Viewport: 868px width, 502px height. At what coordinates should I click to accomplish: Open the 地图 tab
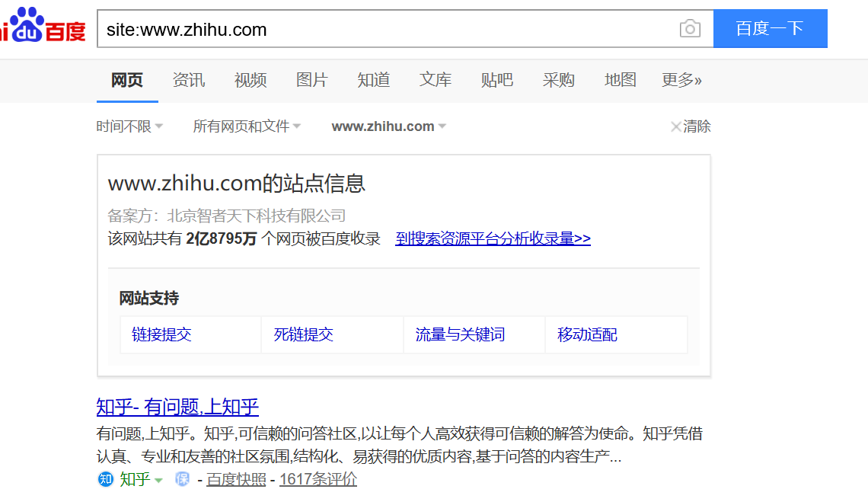point(621,80)
